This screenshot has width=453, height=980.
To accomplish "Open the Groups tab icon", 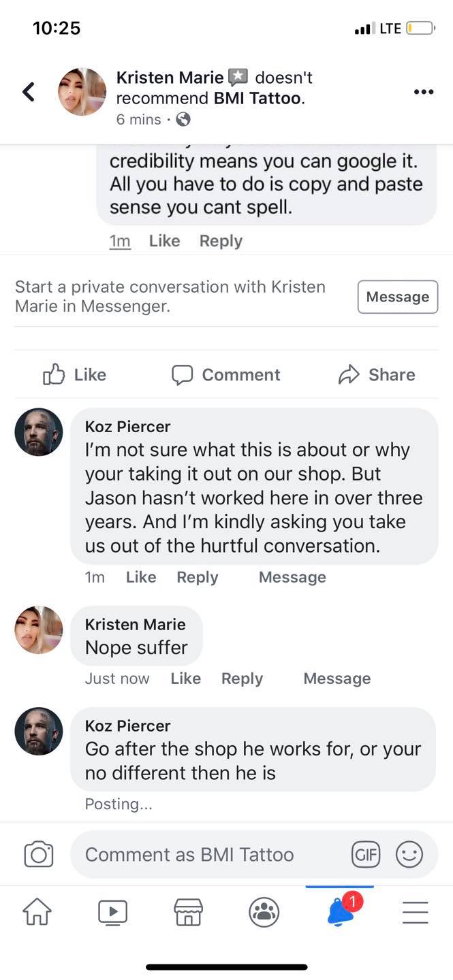I will (264, 912).
